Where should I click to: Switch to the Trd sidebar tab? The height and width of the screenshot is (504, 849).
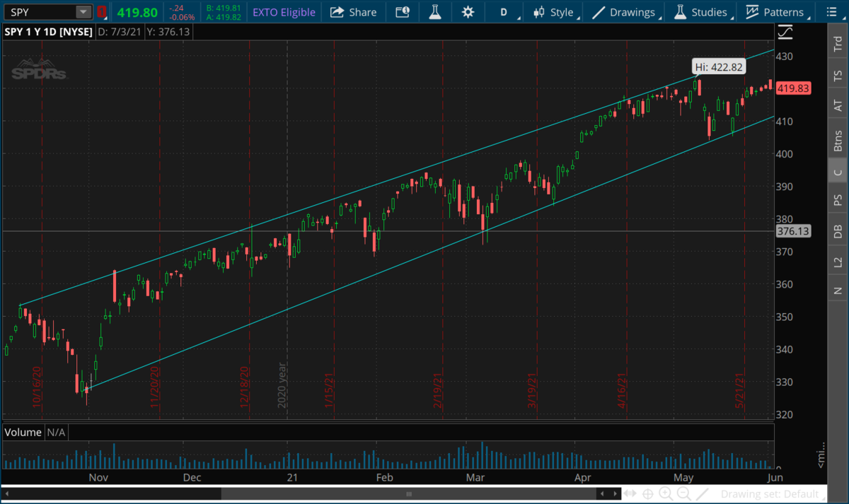click(x=838, y=45)
